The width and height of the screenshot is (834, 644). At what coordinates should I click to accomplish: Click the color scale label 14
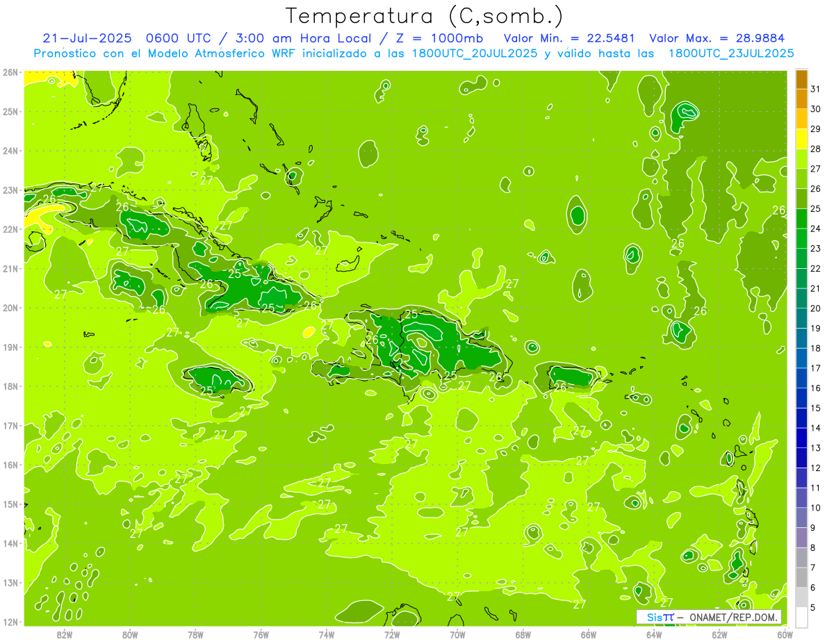coord(815,428)
